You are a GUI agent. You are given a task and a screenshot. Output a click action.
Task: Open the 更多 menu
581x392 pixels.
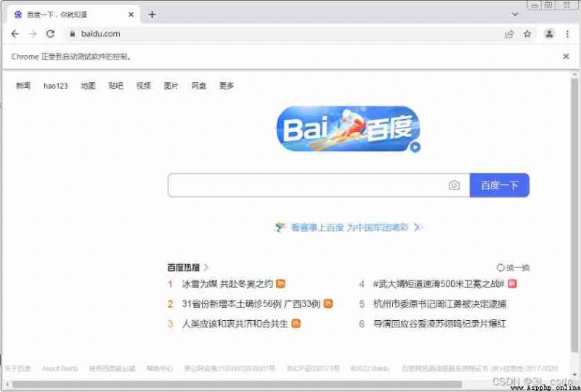tap(227, 86)
